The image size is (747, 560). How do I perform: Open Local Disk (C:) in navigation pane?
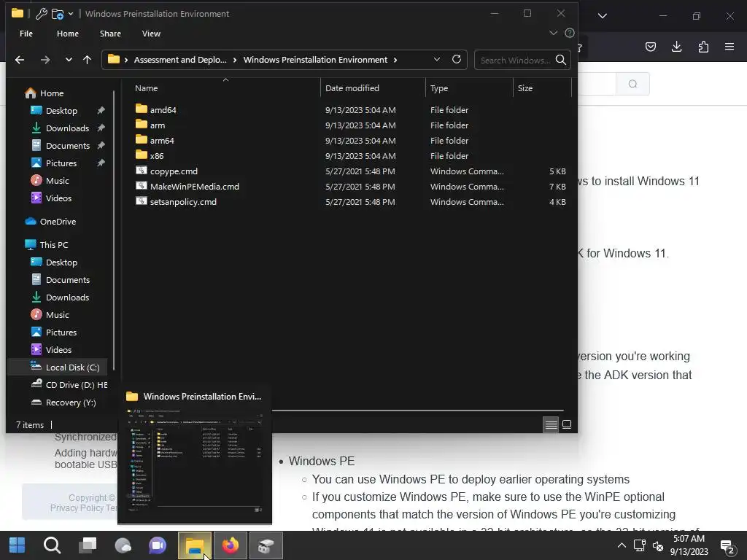72,367
